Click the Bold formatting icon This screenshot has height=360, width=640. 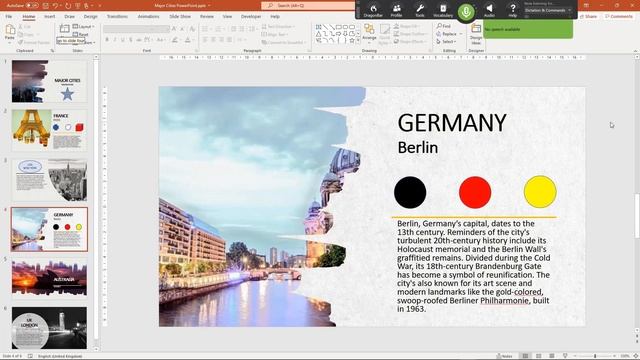[107, 40]
